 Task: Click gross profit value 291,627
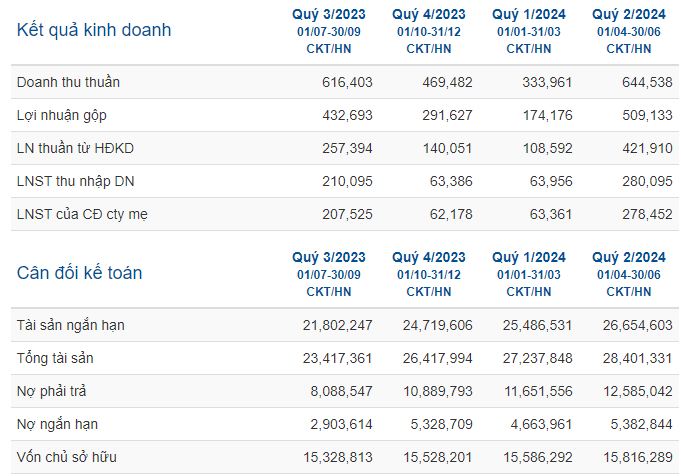point(447,116)
